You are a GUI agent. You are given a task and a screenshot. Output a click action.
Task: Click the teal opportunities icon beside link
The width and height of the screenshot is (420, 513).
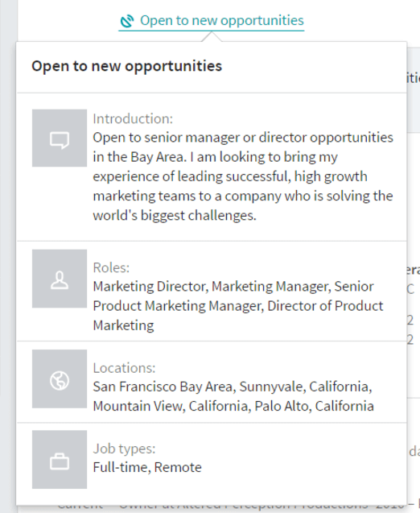(x=127, y=21)
